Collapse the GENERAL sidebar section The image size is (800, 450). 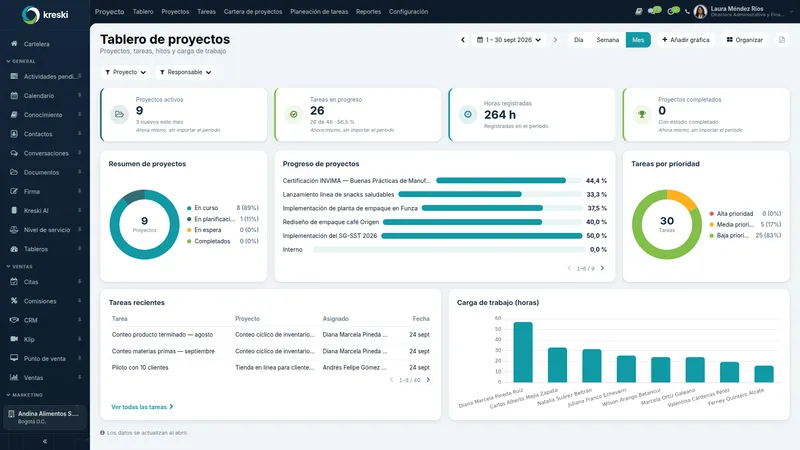pyautogui.click(x=21, y=61)
